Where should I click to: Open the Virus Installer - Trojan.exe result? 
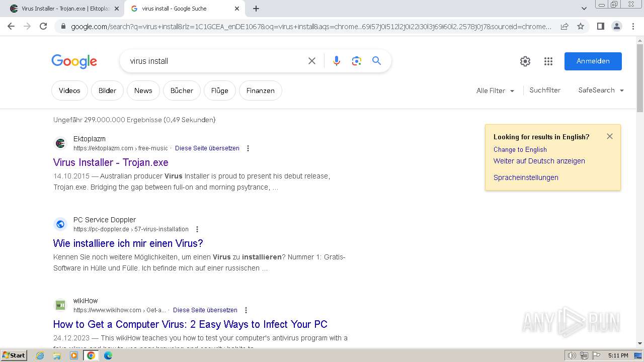(x=111, y=162)
